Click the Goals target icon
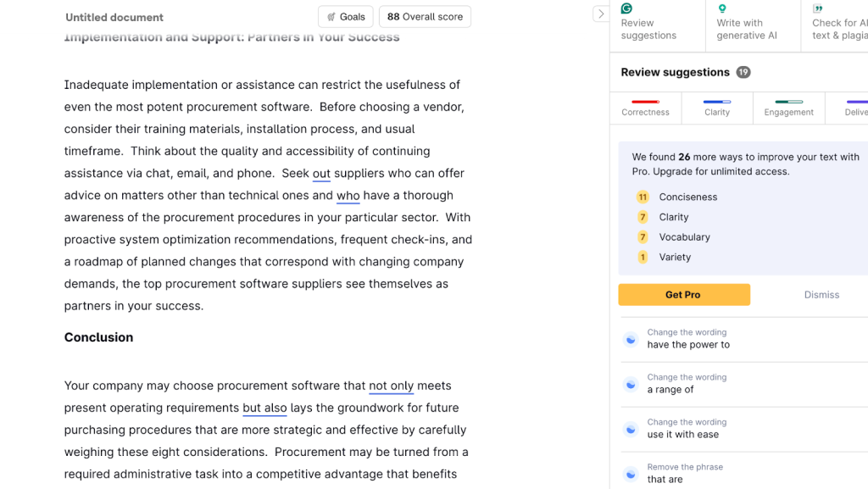 click(331, 17)
